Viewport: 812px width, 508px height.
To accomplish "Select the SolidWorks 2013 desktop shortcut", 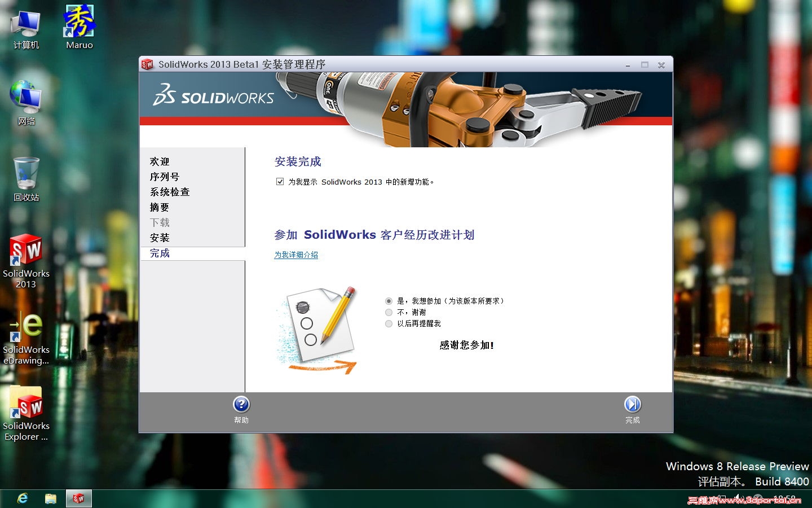I will [x=26, y=261].
